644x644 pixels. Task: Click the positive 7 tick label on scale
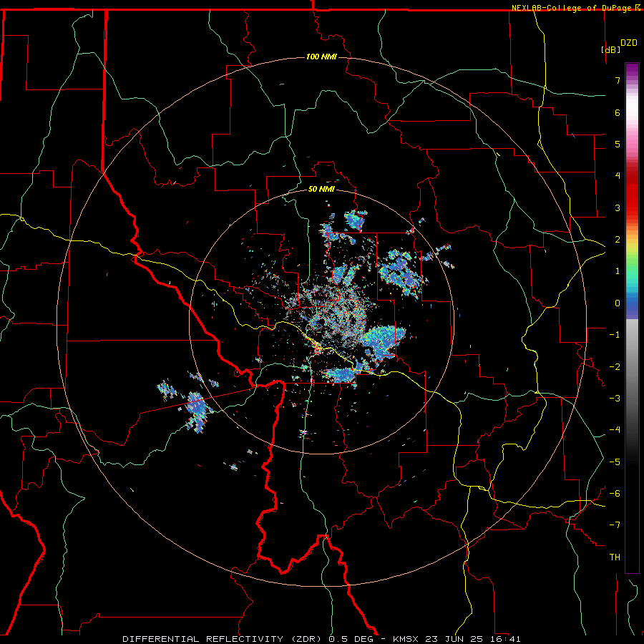coord(618,80)
